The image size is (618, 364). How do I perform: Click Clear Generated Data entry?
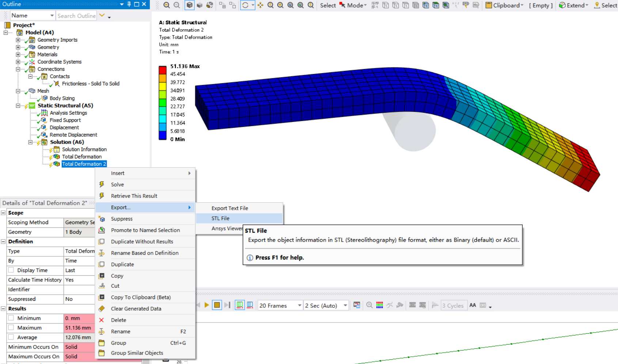145,309
